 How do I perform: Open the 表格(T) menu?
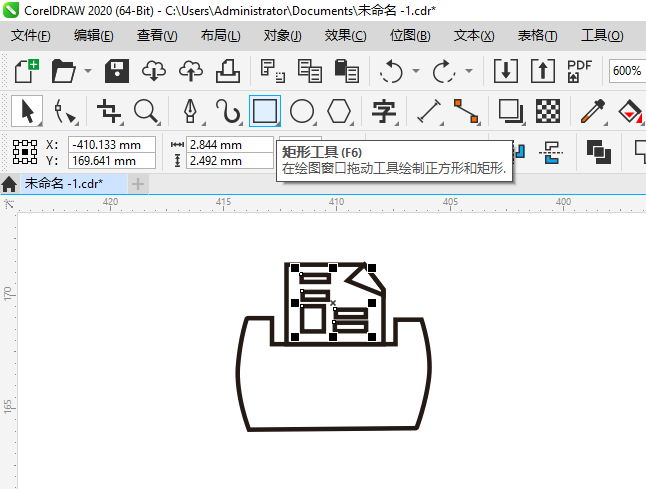[537, 36]
